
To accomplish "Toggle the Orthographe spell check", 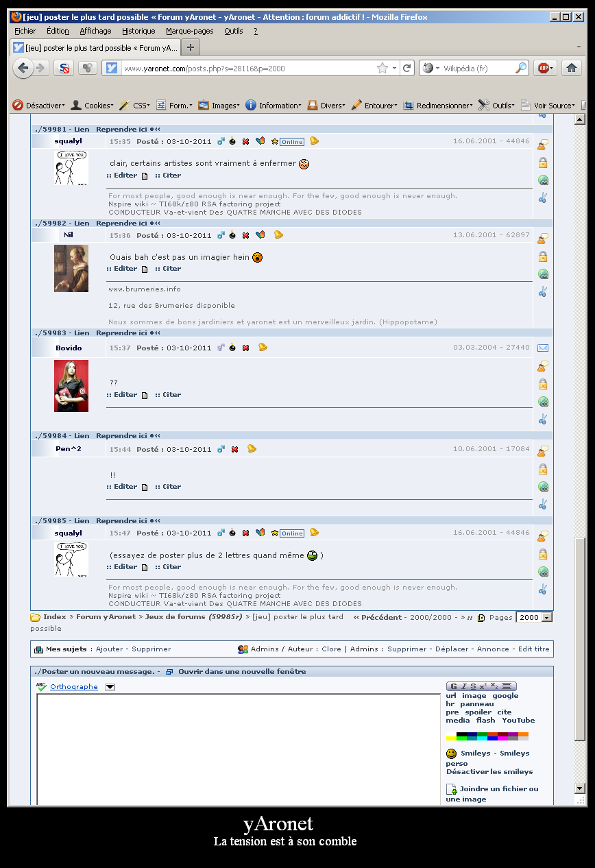I will (73, 687).
